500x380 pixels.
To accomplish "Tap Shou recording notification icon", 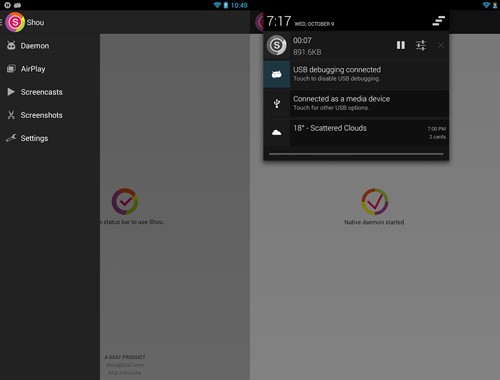I will pos(277,45).
